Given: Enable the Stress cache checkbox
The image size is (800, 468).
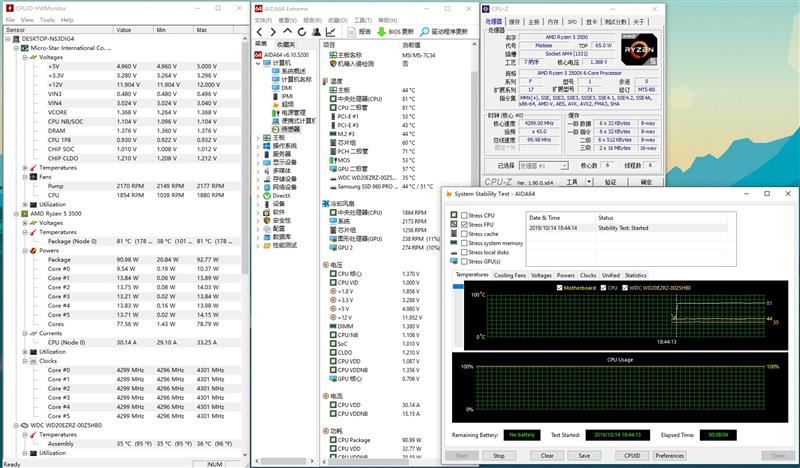Looking at the screenshot, I should [x=464, y=234].
